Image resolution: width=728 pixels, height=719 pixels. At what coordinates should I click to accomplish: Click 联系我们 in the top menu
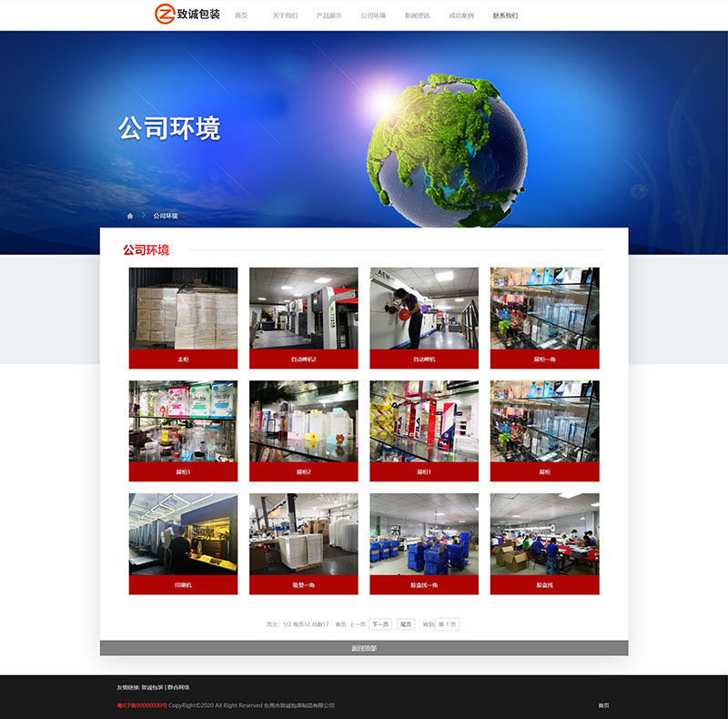coord(505,15)
